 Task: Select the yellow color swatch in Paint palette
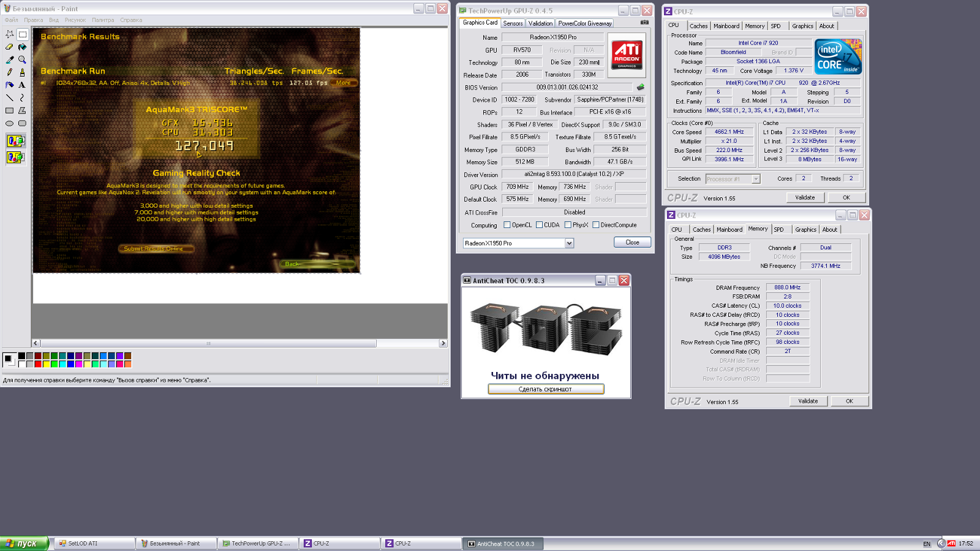coord(46,364)
